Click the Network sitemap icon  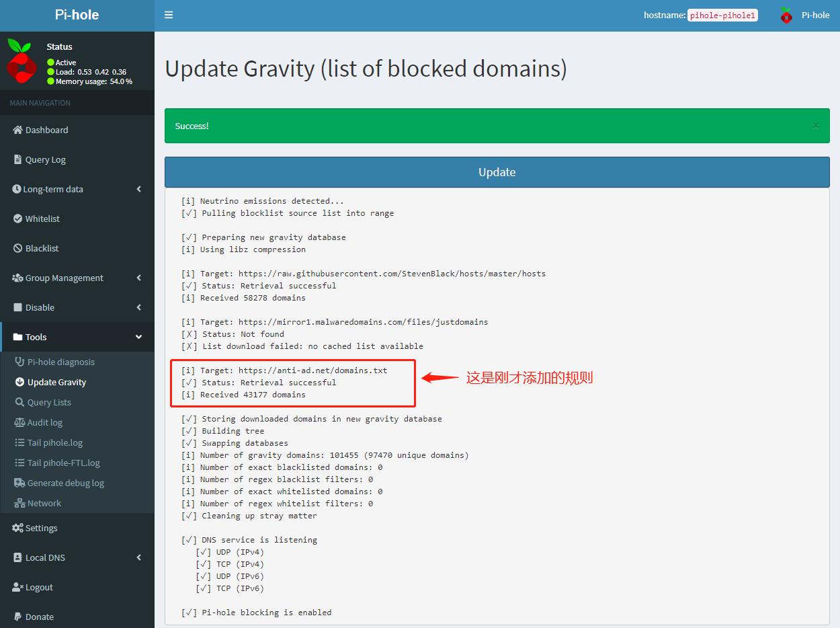19,503
